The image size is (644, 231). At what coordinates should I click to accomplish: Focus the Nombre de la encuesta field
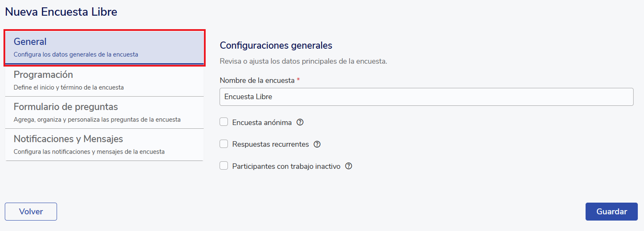pyautogui.click(x=426, y=97)
